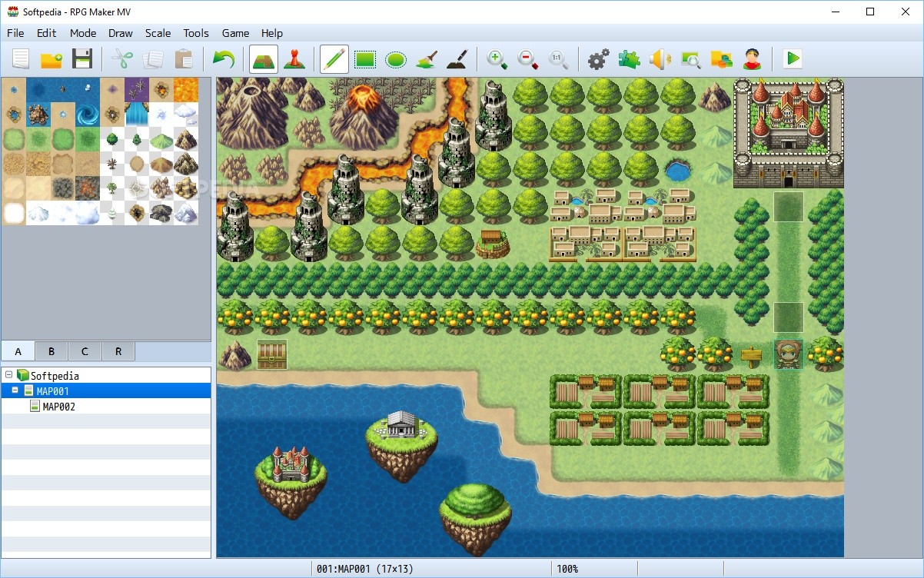Launch a Playtest with the green play icon
This screenshot has height=578, width=924.
point(792,58)
